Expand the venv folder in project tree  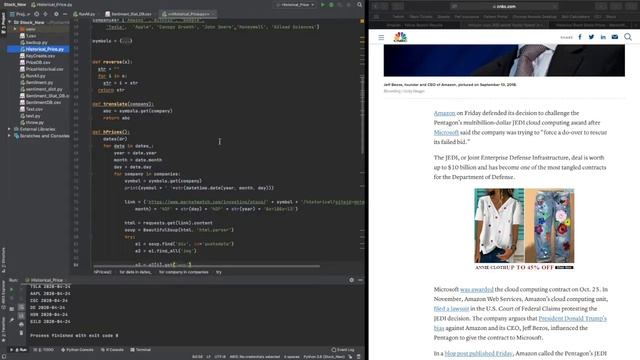pyautogui.click(x=15, y=29)
